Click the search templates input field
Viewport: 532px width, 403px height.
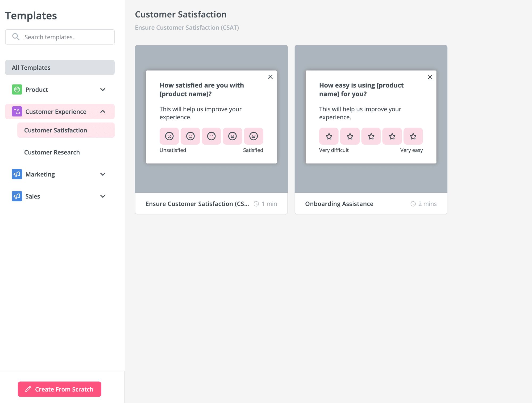tap(64, 37)
